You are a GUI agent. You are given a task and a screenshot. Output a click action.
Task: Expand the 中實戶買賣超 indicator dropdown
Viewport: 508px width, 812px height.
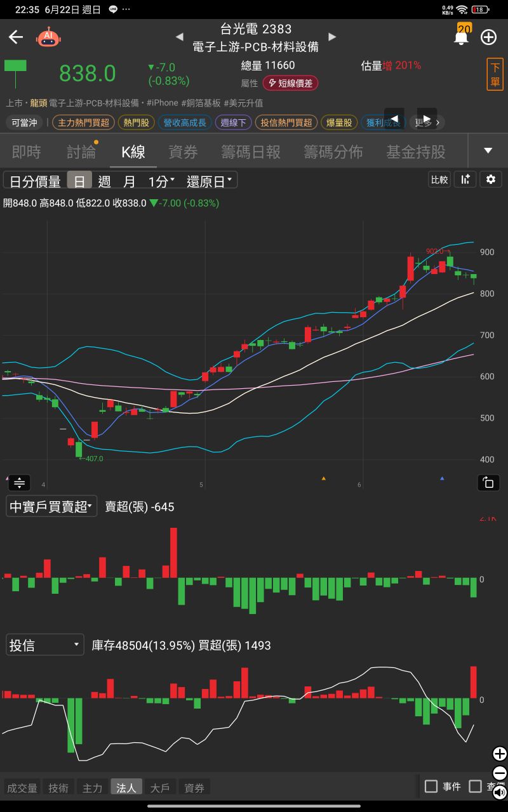(x=51, y=506)
